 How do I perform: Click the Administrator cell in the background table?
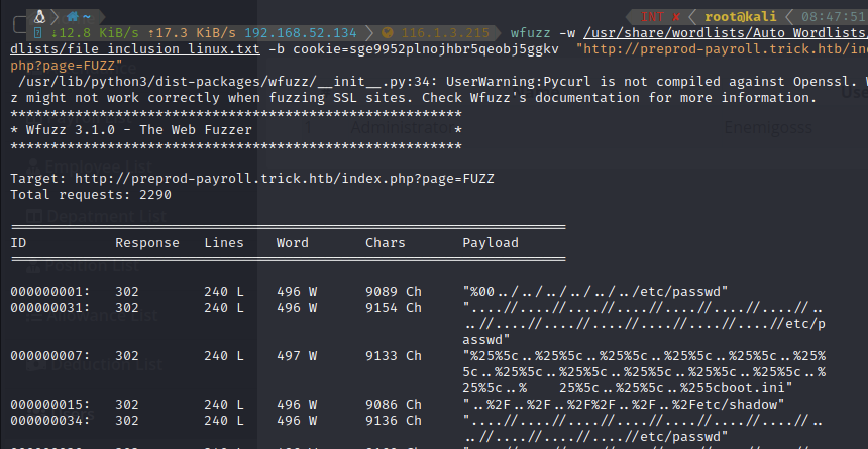402,128
